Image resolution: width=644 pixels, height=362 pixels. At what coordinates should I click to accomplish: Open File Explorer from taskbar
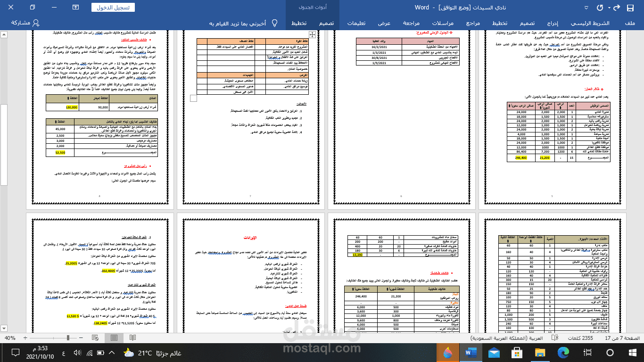point(540,353)
